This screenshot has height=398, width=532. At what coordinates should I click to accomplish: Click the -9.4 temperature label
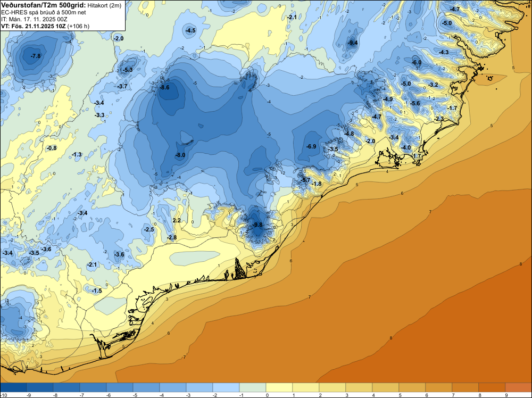(353, 43)
